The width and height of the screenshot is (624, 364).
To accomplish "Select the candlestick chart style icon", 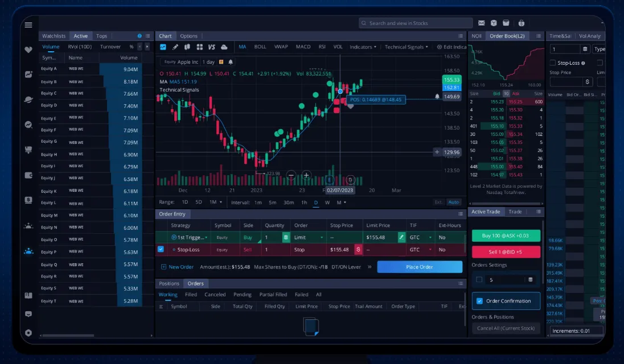I will click(x=187, y=47).
